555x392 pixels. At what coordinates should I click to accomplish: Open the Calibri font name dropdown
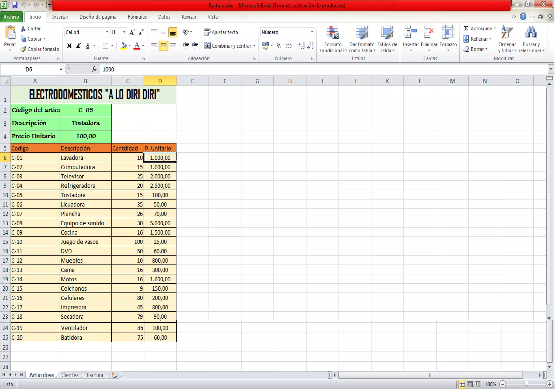pos(107,32)
